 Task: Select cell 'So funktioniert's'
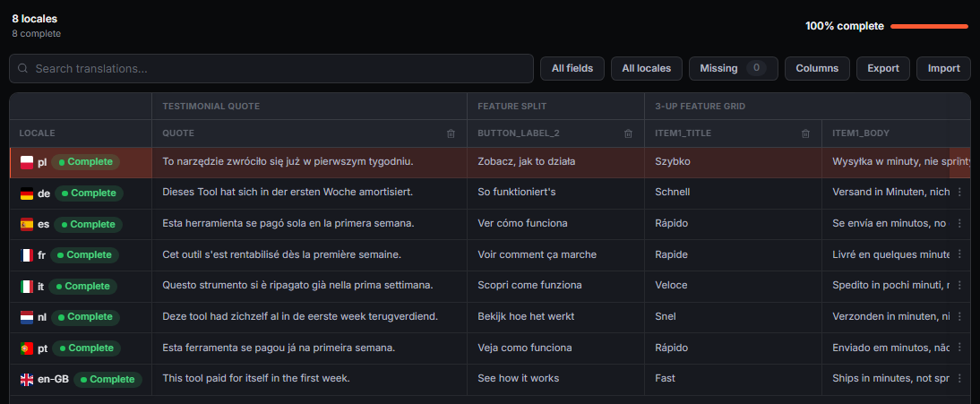(x=555, y=193)
